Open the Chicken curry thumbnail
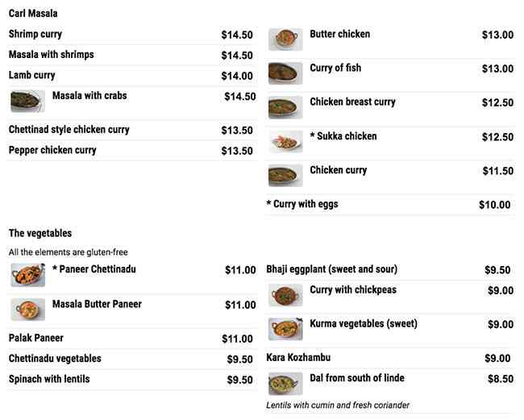This screenshot has width=524, height=420. pyautogui.click(x=285, y=176)
